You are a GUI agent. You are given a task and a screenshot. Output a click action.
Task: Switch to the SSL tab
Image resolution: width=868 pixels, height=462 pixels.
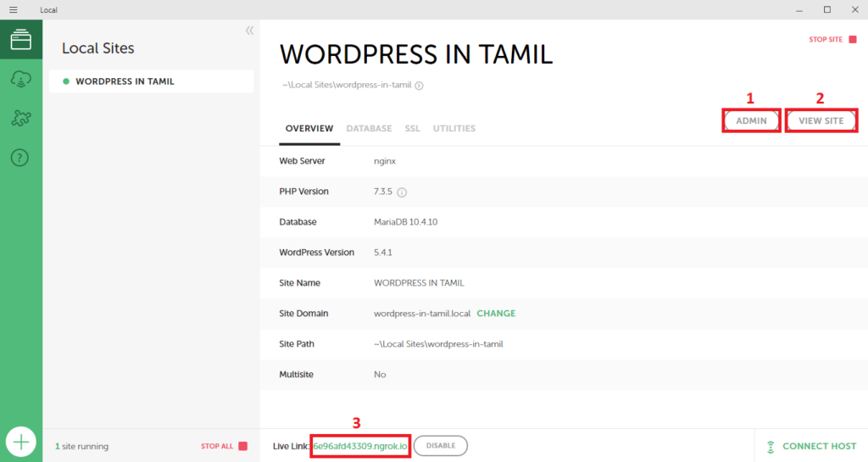[x=413, y=128]
